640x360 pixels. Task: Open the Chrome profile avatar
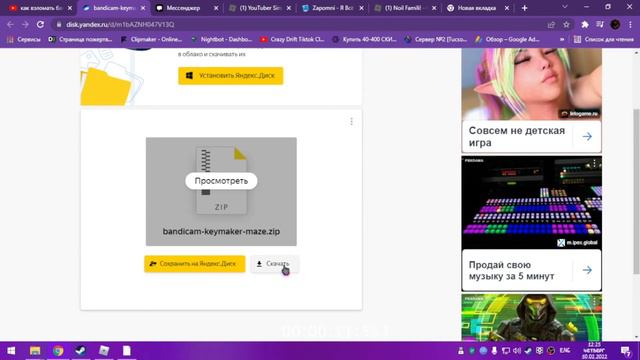tap(615, 24)
